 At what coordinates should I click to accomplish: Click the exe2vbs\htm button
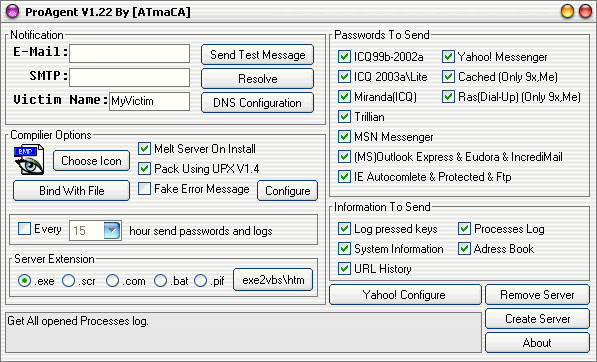(x=273, y=280)
